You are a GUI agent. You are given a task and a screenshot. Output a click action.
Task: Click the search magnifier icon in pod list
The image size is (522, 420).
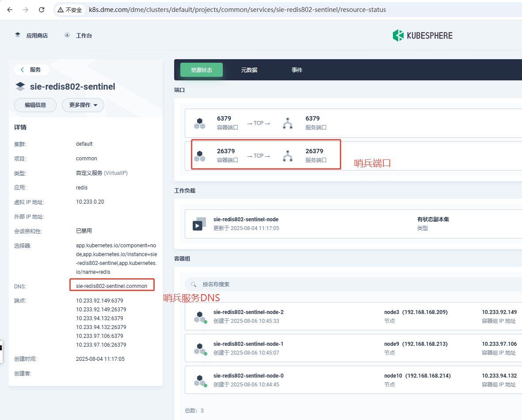tap(193, 284)
